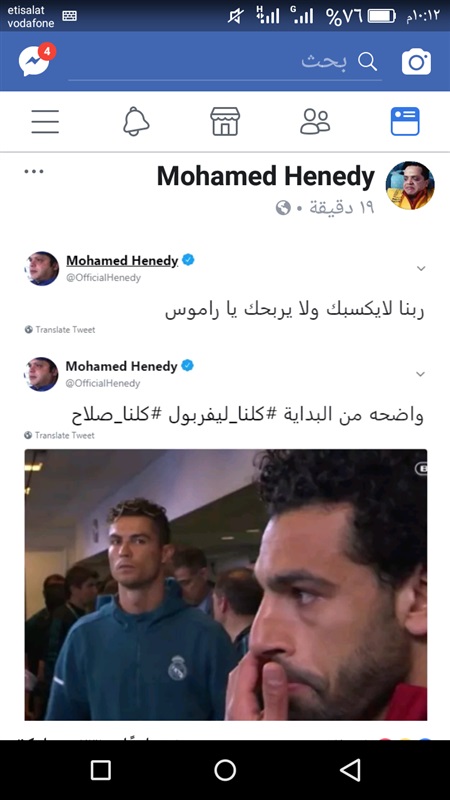Viewport: 450px width, 800px height.
Task: Expand second tweet's chevron menu
Action: [x=420, y=374]
